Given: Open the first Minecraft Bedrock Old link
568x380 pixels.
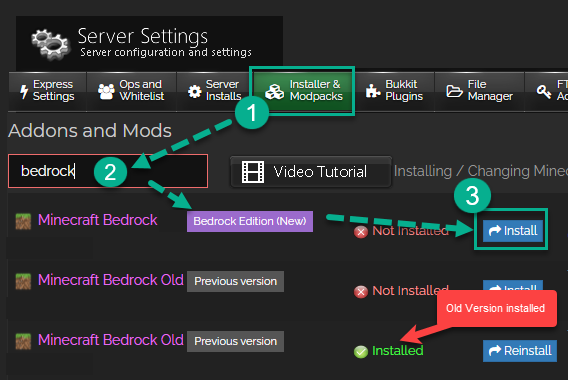Looking at the screenshot, I should coord(111,280).
